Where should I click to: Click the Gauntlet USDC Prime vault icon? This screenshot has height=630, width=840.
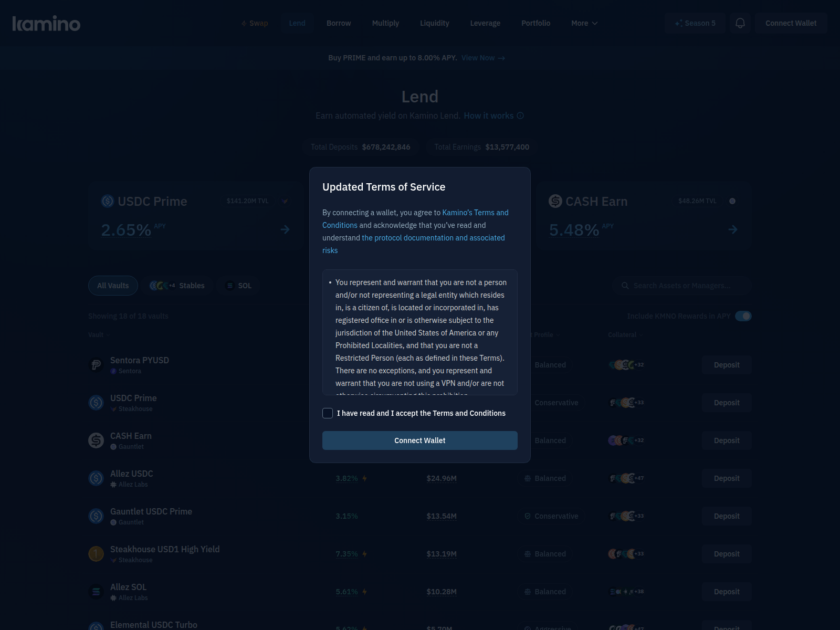click(x=96, y=516)
